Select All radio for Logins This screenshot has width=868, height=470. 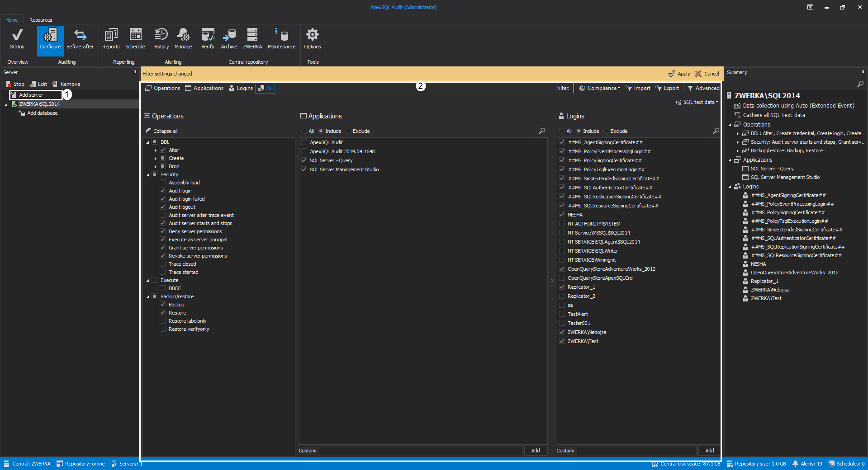pos(562,131)
